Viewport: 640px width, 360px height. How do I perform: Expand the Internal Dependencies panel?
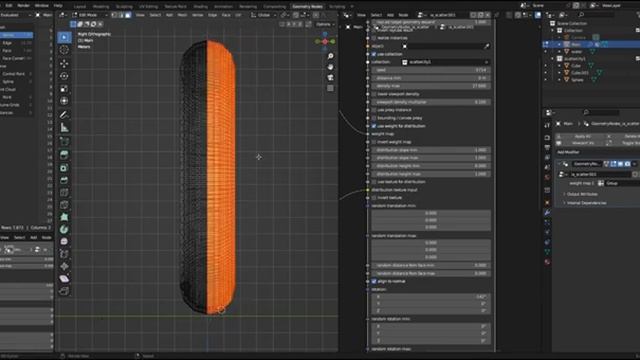586,203
